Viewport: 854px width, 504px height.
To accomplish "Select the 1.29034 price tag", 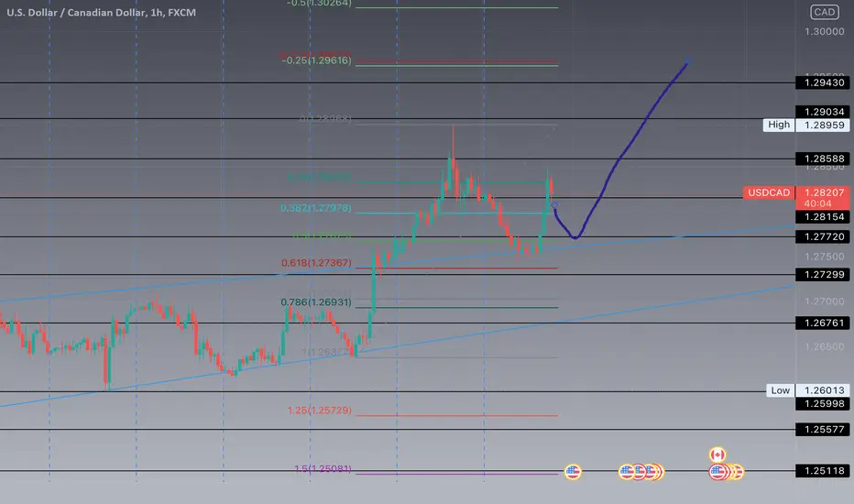I will click(x=824, y=112).
